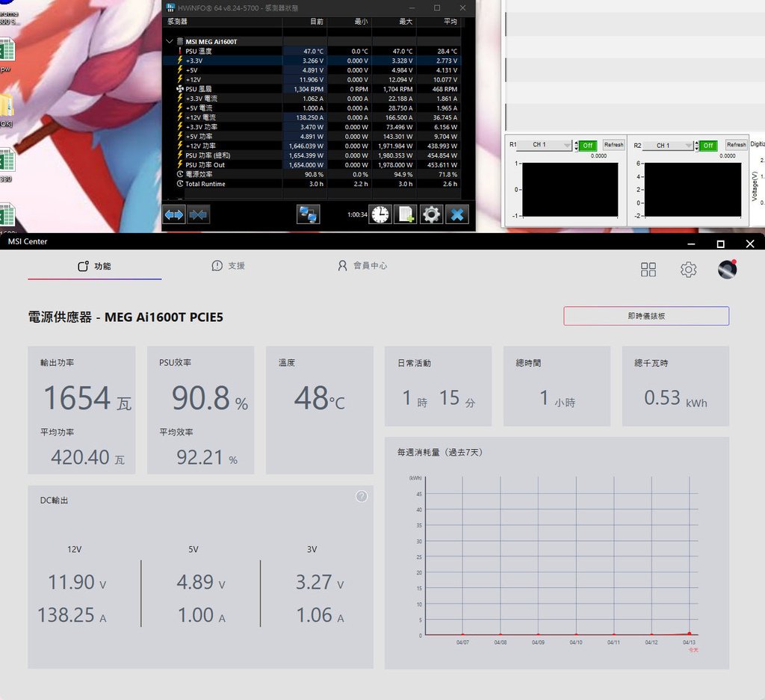Click the 最小 column header
The height and width of the screenshot is (700, 765).
tap(350, 22)
